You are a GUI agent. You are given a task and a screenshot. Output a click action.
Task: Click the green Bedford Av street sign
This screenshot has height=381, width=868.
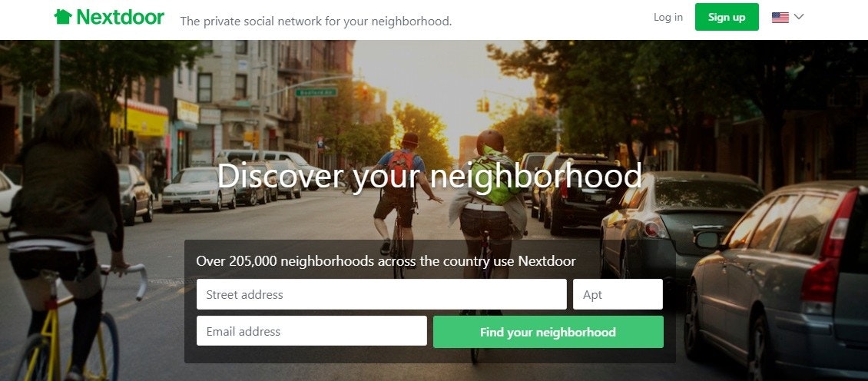pyautogui.click(x=316, y=92)
